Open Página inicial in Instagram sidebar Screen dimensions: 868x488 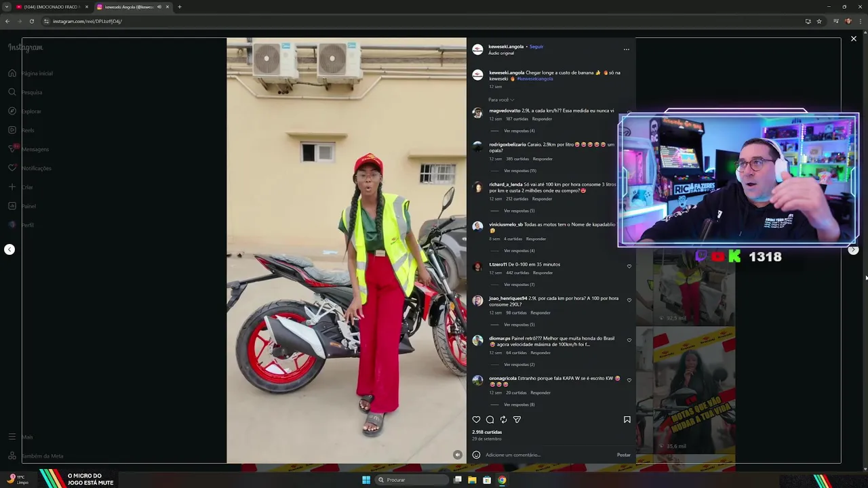31,73
